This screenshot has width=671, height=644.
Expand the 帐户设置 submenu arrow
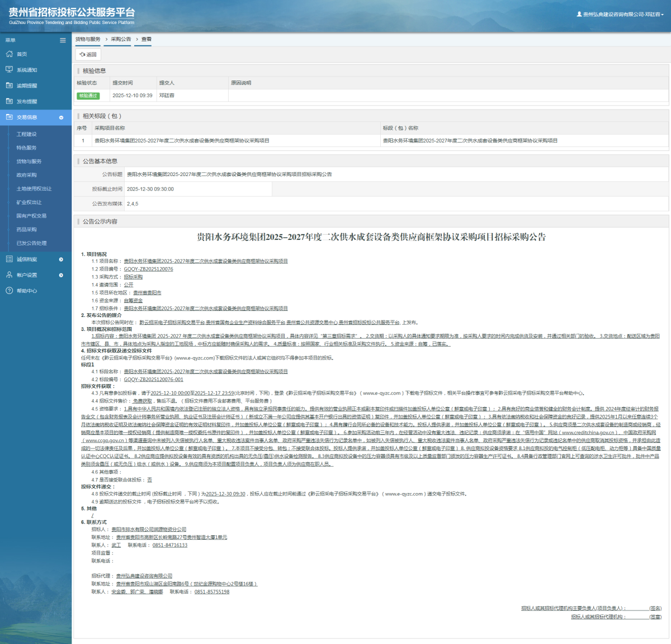coord(61,275)
